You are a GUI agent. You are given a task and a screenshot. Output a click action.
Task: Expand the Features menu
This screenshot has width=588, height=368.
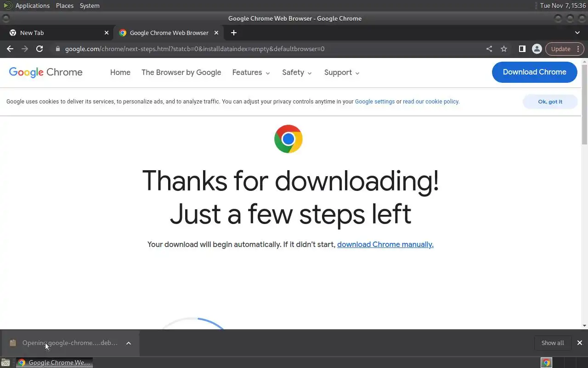pos(251,72)
